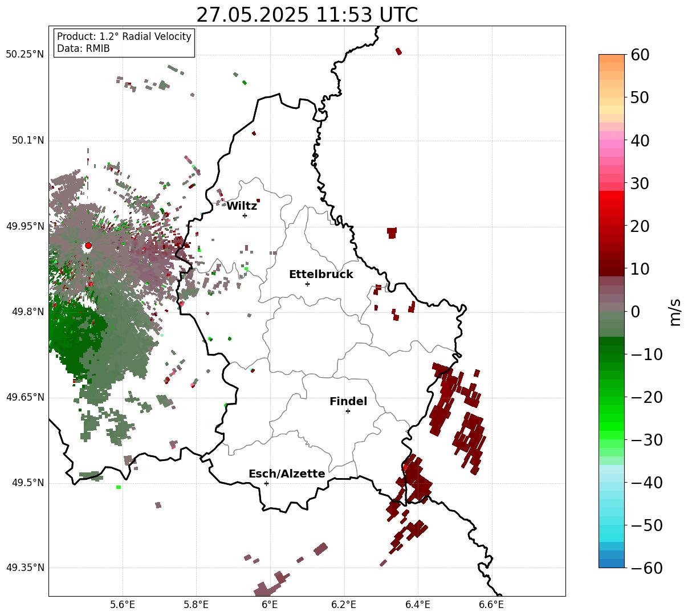The image size is (688, 616).
Task: Click the 5.6°E longitude label
Action: 123,605
